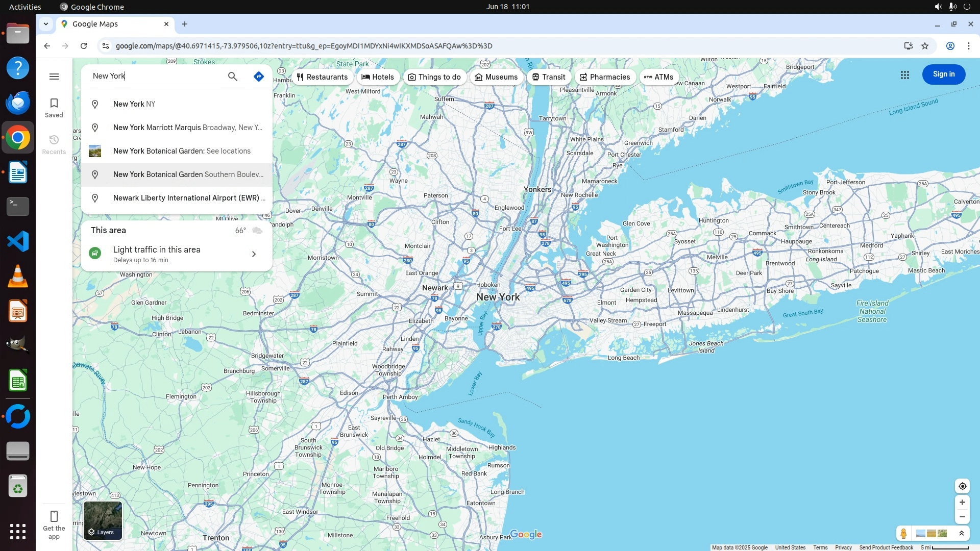Show your location on the map

[962, 486]
